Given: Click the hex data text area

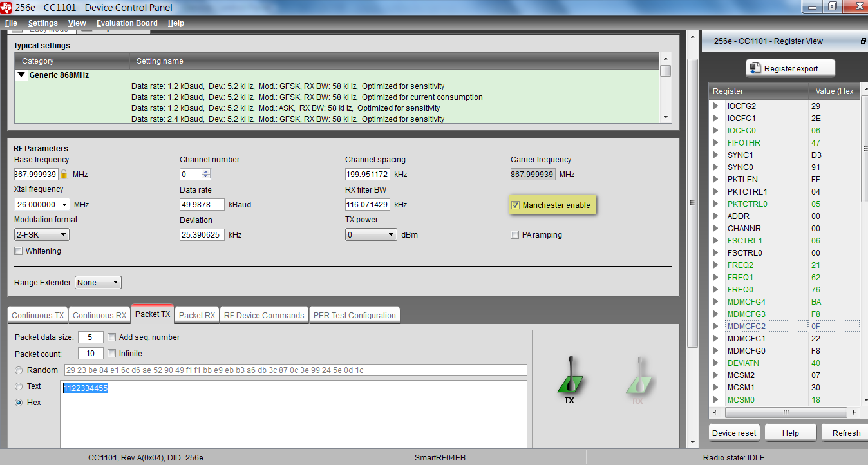Looking at the screenshot, I should click(x=294, y=414).
